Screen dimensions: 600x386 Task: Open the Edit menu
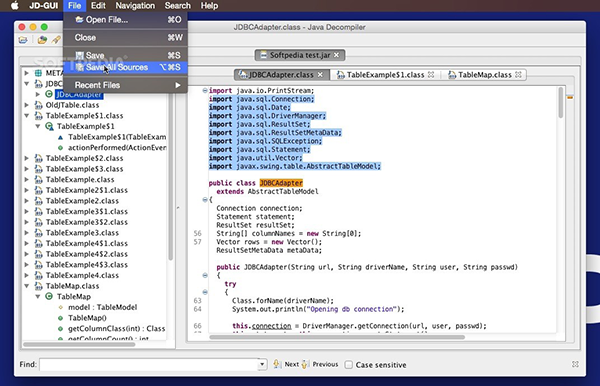pyautogui.click(x=98, y=6)
